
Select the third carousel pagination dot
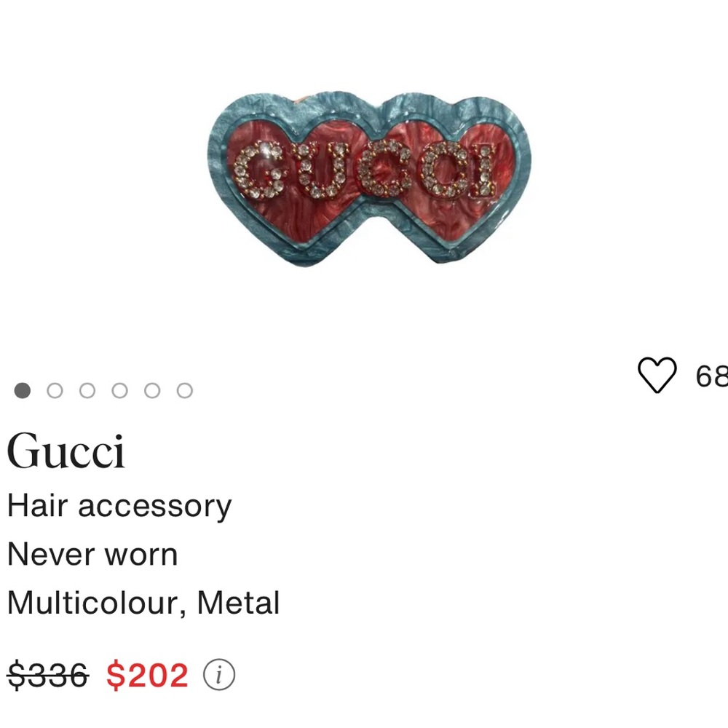click(87, 391)
